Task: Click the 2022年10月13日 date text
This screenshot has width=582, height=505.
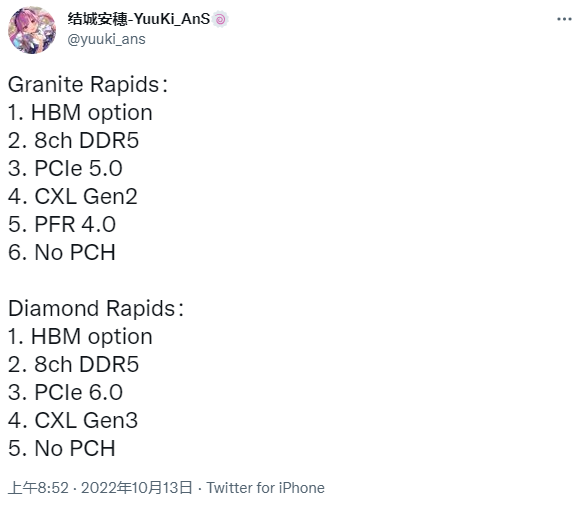Action: (x=137, y=488)
